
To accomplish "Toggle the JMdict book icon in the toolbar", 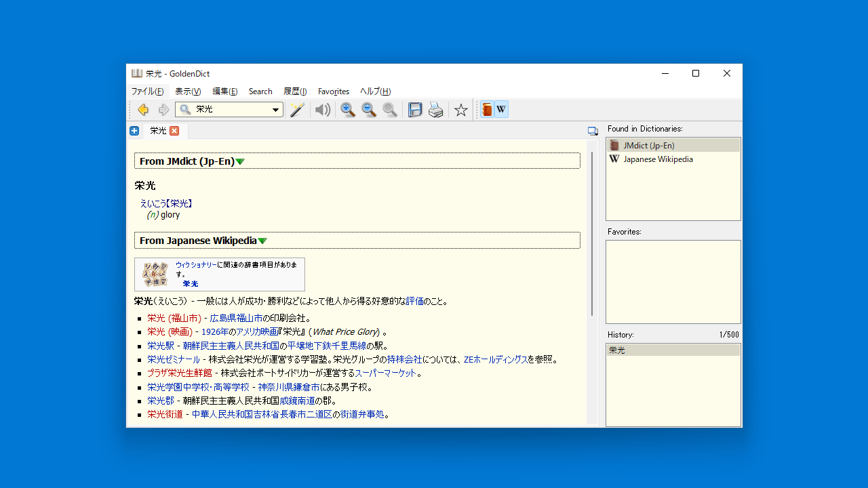I will point(487,109).
